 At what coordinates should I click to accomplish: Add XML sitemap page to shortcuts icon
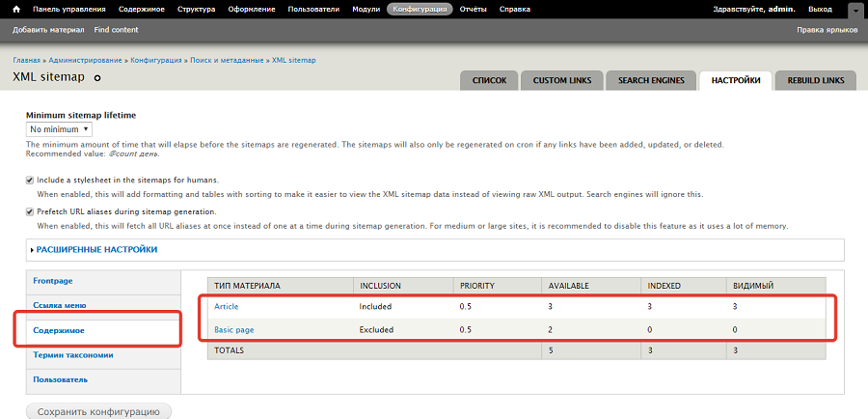click(97, 79)
